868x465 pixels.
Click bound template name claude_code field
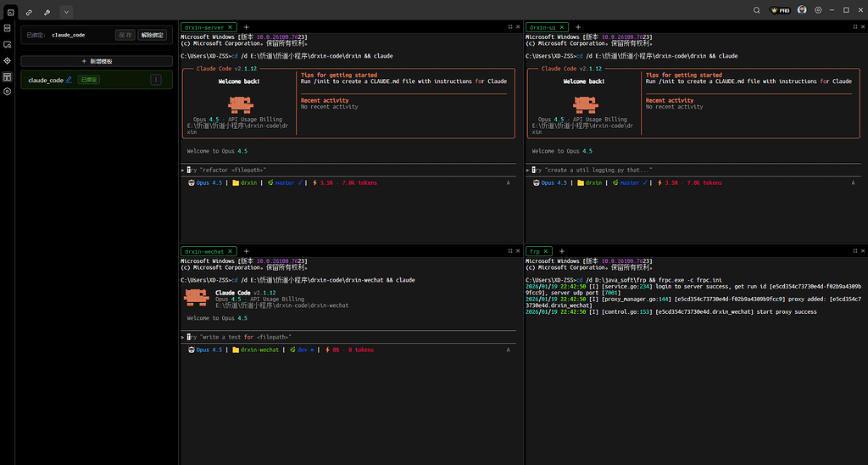point(68,35)
